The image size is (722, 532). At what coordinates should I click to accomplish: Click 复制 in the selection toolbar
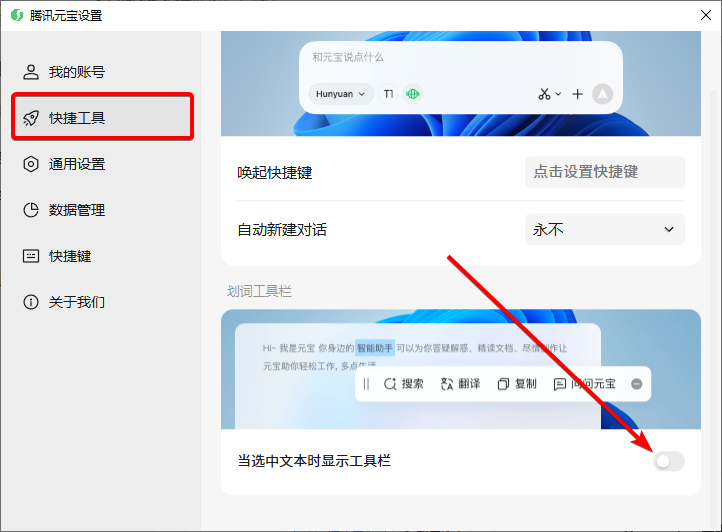[517, 384]
